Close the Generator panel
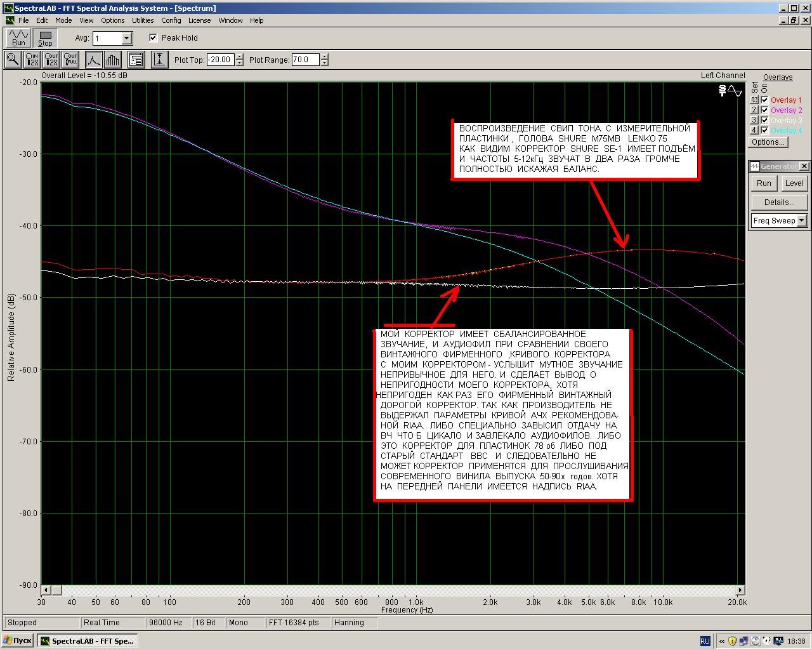 click(x=804, y=166)
